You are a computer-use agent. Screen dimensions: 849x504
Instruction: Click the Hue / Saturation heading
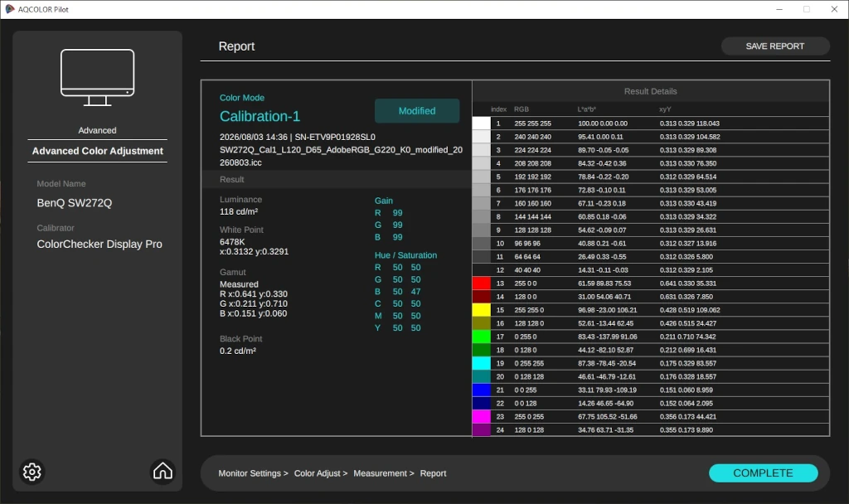click(x=405, y=255)
